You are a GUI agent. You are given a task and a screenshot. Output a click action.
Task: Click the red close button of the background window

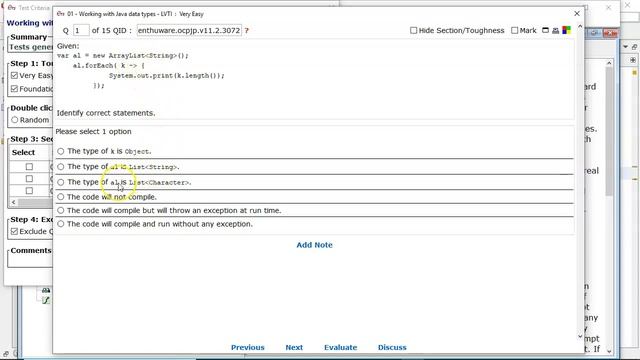click(610, 33)
